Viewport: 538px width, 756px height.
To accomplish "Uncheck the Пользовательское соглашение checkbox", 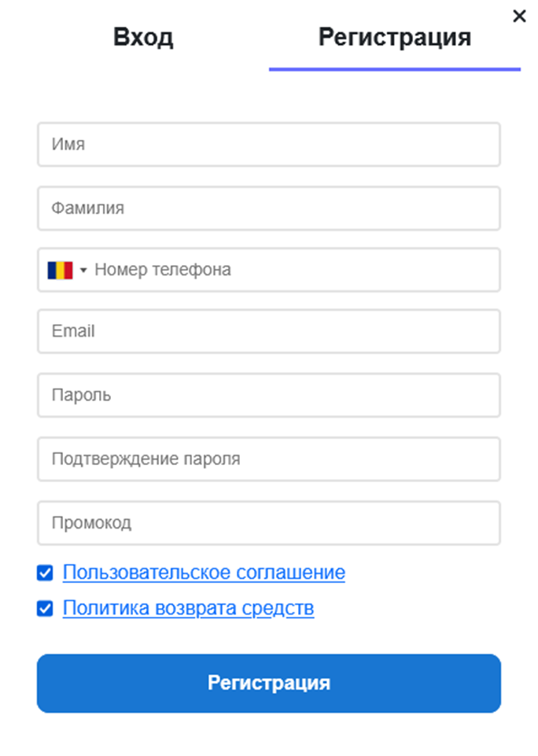I will coord(45,573).
